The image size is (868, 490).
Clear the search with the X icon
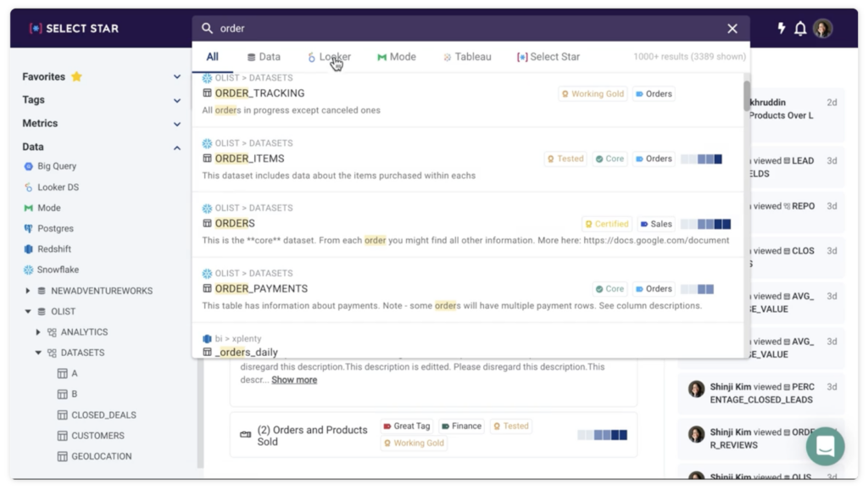[x=732, y=28]
